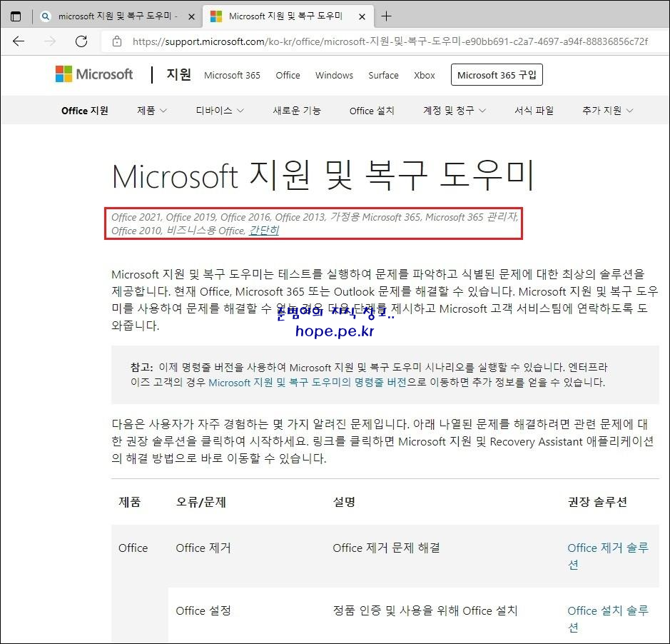Screen dimensions: 670x644
Task: Click the Microsoft logo
Action: 94,74
